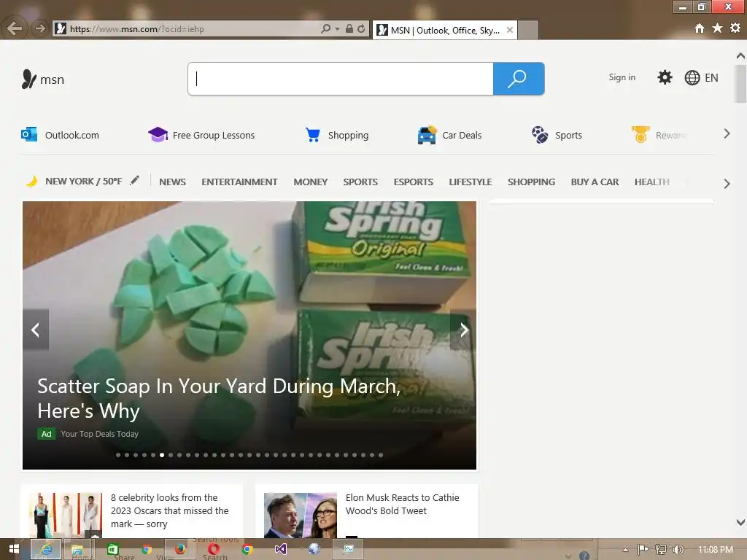This screenshot has width=747, height=560.
Task: Select the first carousel dot indicator
Action: point(118,455)
